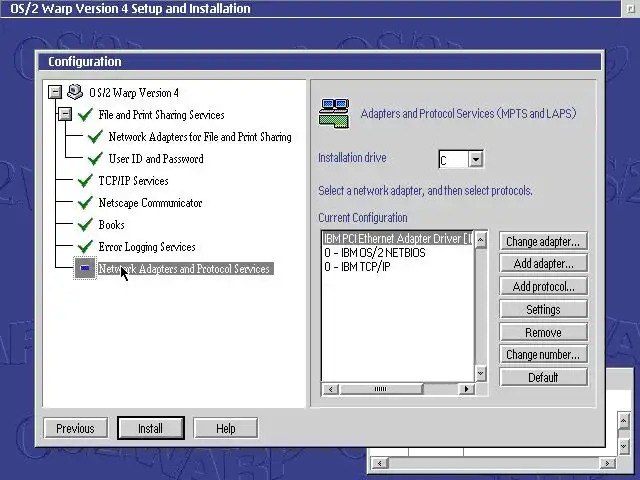Select IBM PCI Ethernet Adapter Driver list entry
The height and width of the screenshot is (480, 640).
click(x=398, y=238)
